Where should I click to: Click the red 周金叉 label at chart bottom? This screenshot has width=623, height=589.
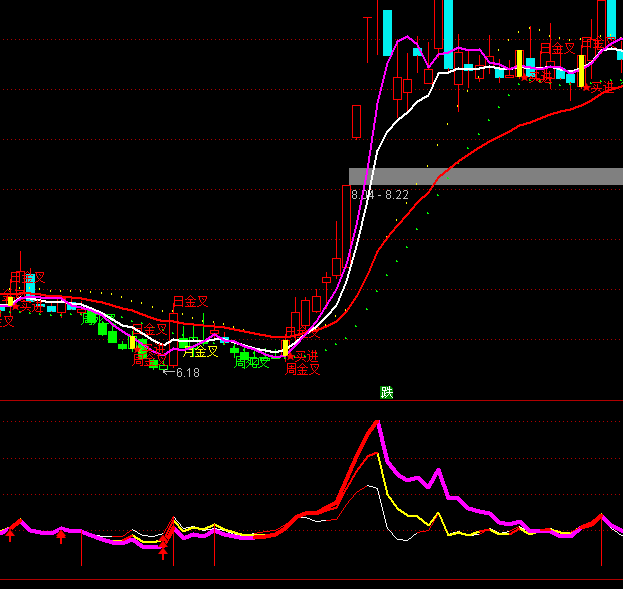[x=303, y=369]
